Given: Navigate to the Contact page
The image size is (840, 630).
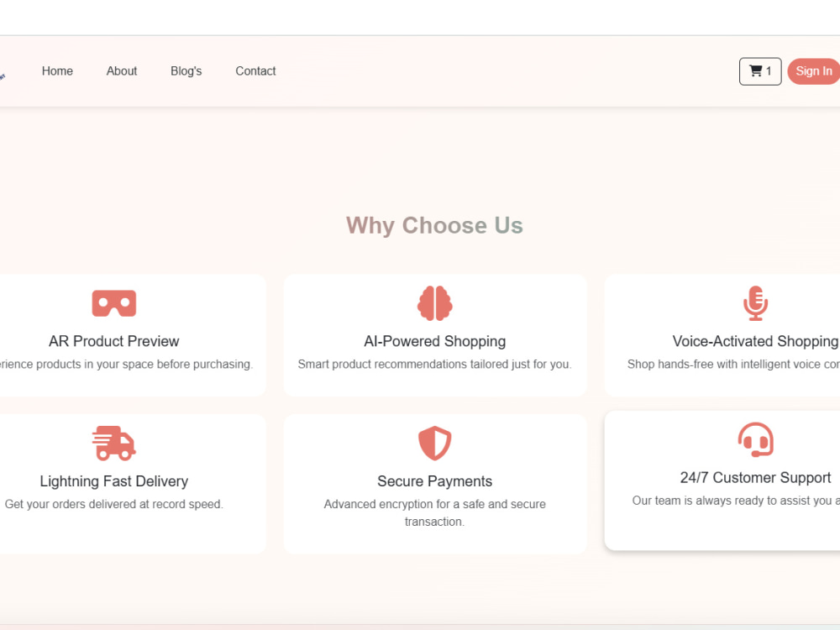Looking at the screenshot, I should (x=255, y=71).
